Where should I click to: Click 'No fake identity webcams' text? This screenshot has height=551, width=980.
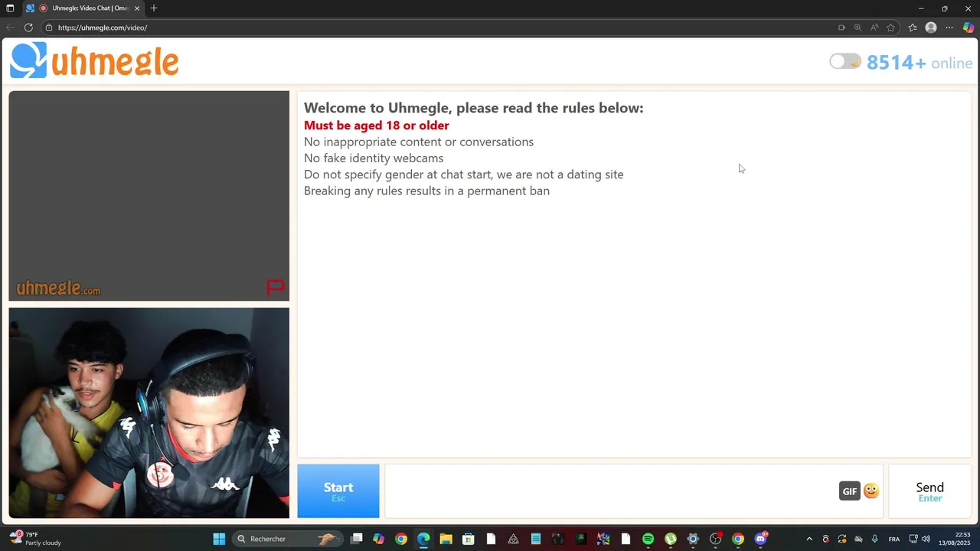click(374, 158)
